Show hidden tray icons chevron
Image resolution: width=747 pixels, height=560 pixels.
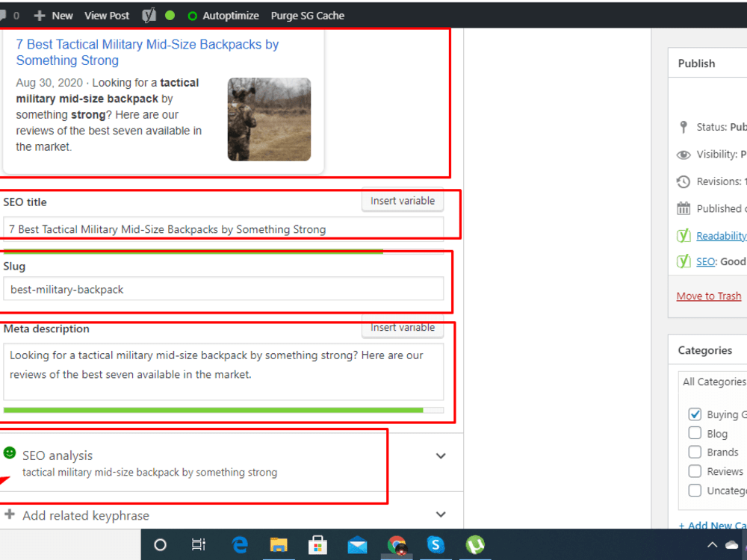(712, 545)
